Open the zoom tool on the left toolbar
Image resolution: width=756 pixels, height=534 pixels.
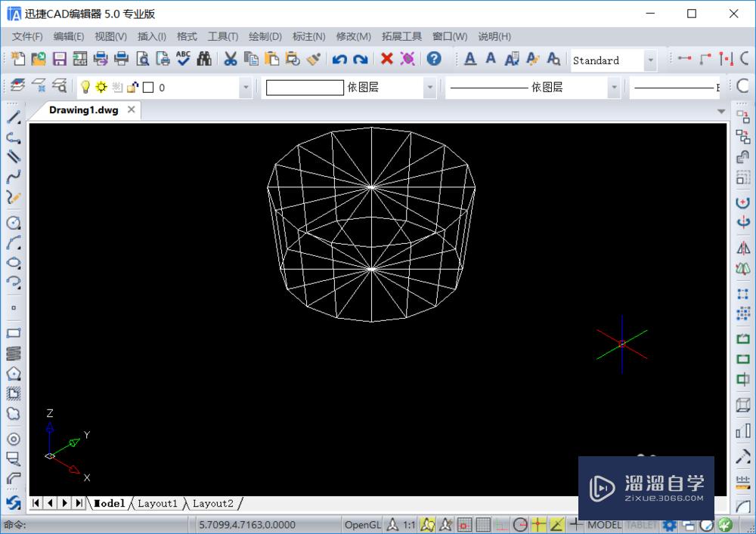tap(13, 223)
